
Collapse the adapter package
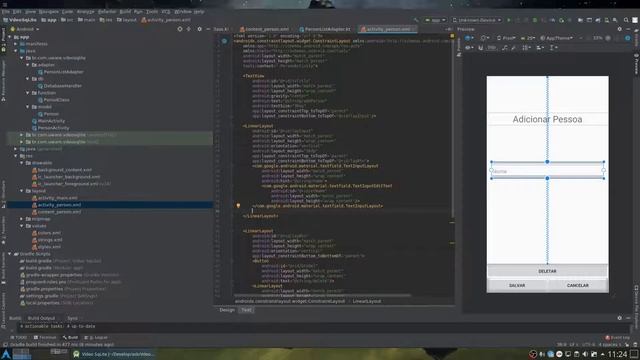tap(28, 65)
